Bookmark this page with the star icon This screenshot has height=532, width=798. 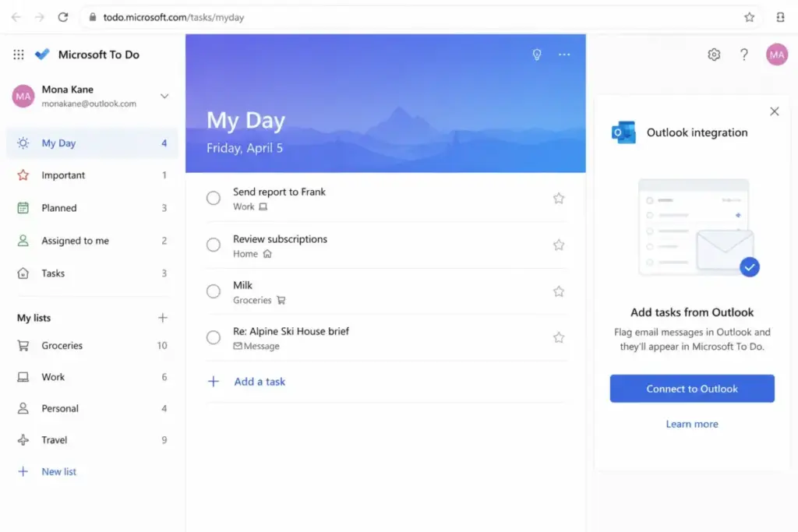[x=749, y=17]
